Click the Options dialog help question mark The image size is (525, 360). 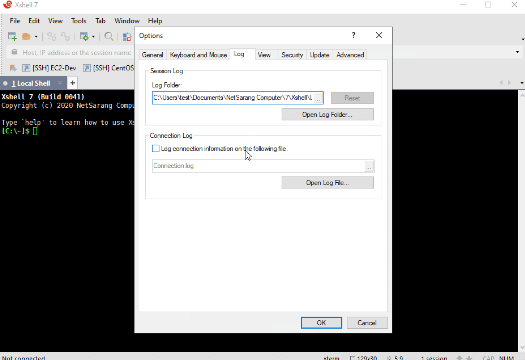point(354,35)
